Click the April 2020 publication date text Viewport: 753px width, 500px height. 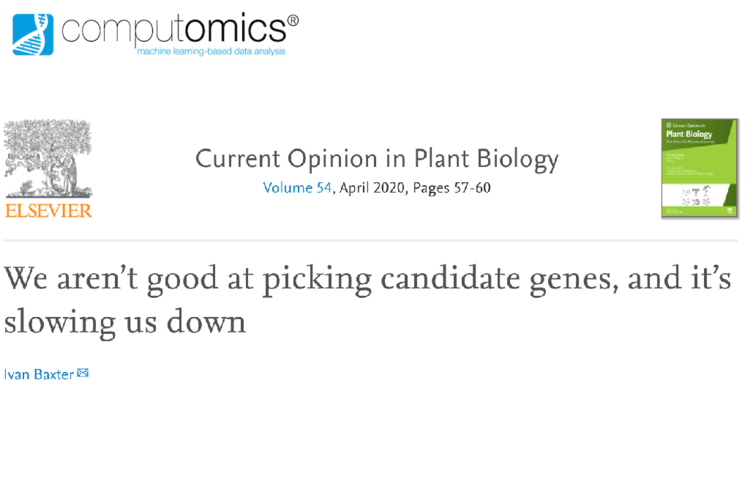click(x=372, y=187)
